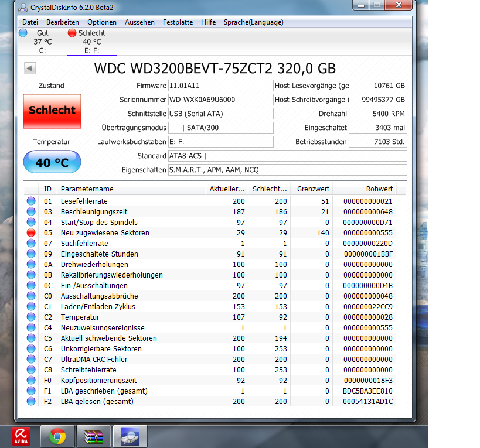The width and height of the screenshot is (480, 448).
Task: Click CrystalDiskInfo taskbar icon
Action: pyautogui.click(x=130, y=436)
